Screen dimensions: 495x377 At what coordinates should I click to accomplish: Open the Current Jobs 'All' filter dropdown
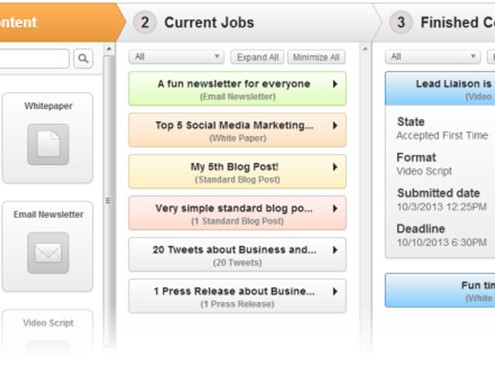(177, 57)
